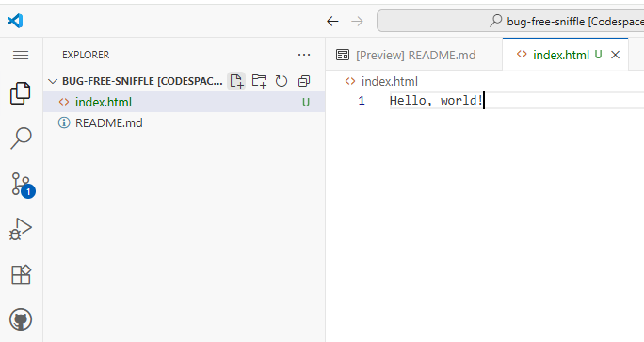Close the index.html editor tab

pos(615,55)
